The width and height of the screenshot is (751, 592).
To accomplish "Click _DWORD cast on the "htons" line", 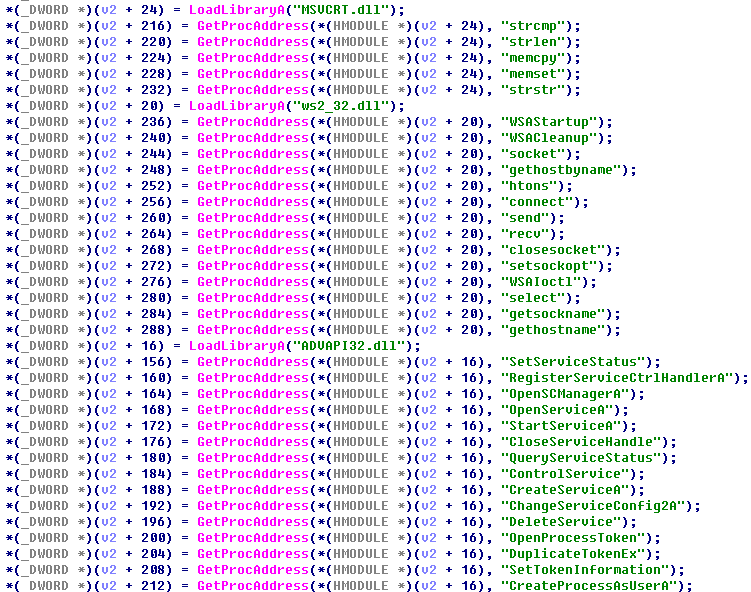I will [x=45, y=186].
